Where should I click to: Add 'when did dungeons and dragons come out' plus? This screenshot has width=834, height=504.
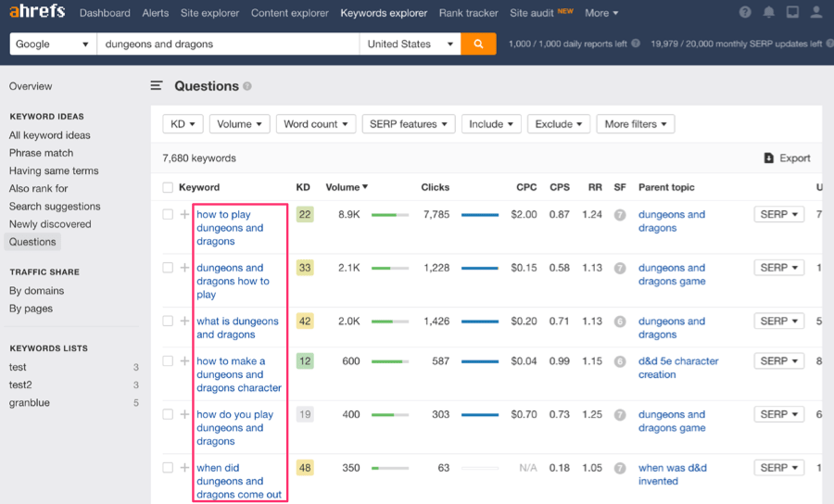[x=184, y=467]
